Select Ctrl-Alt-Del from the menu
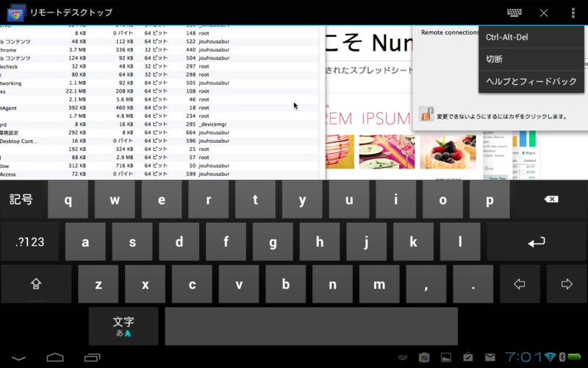The image size is (588, 368). [x=531, y=38]
